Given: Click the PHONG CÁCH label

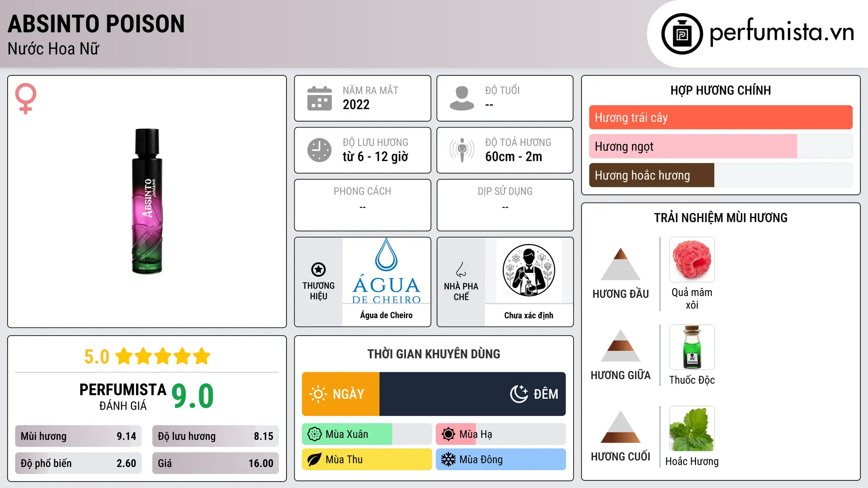Looking at the screenshot, I should (362, 191).
